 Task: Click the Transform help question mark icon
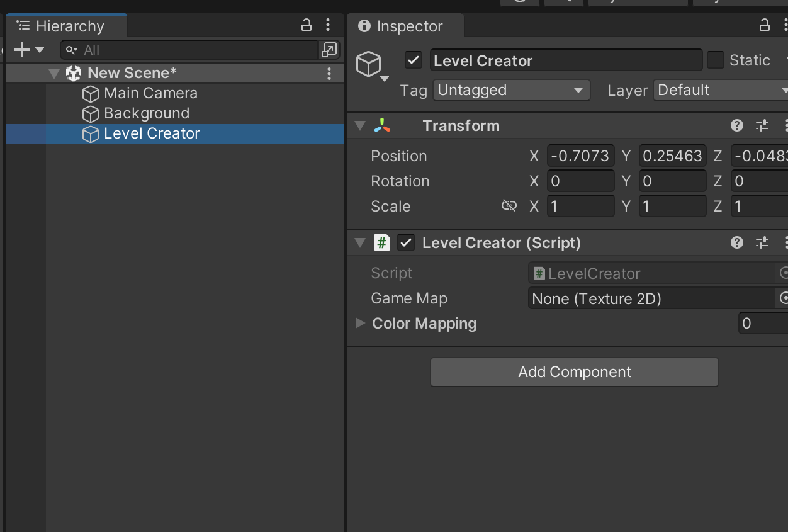[736, 125]
